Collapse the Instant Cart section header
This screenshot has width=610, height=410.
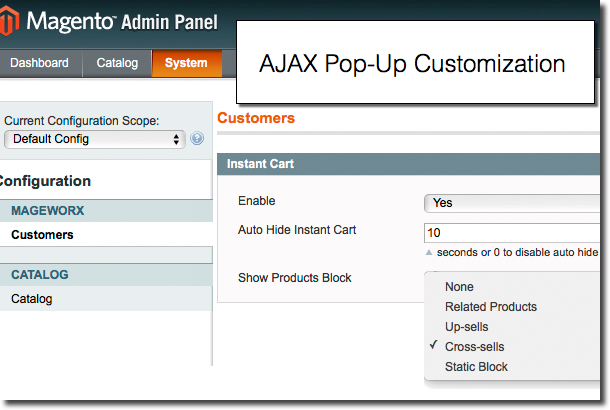tap(408, 164)
